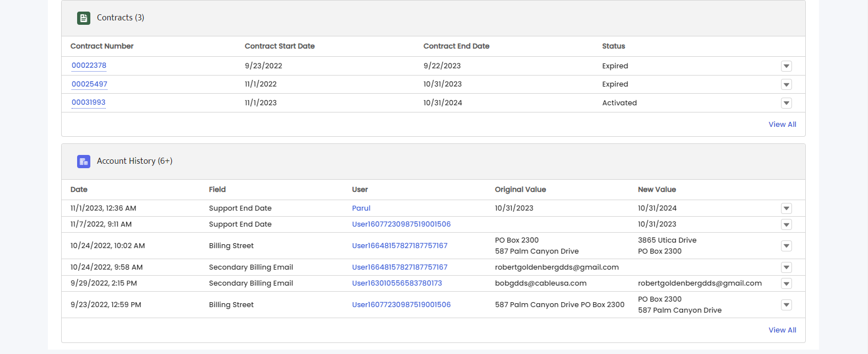View all contracts
868x354 pixels.
[x=782, y=124]
